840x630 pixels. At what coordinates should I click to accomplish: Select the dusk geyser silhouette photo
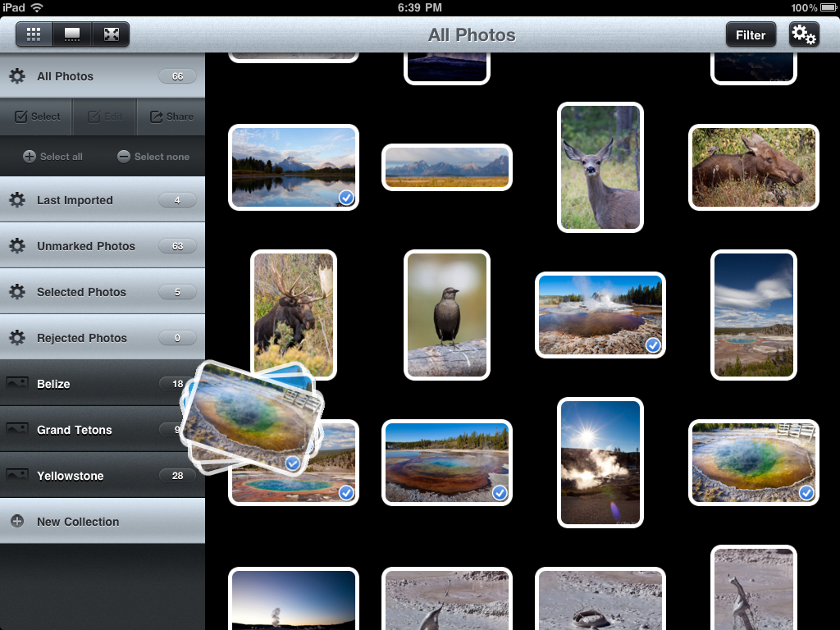point(294,598)
